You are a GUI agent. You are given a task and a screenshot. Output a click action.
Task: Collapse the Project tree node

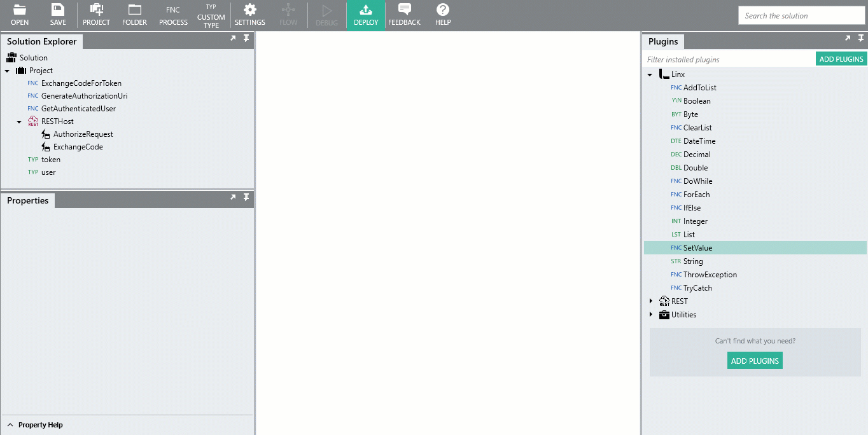(x=7, y=71)
